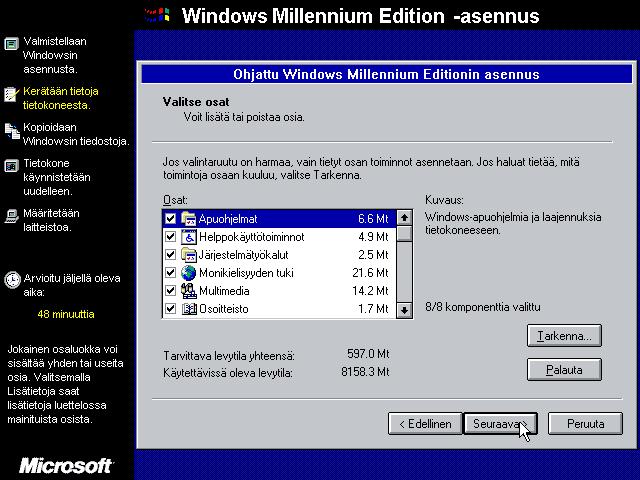Viewport: 640px width, 480px height.
Task: Click the Valitse osat heading
Action: pos(196,102)
